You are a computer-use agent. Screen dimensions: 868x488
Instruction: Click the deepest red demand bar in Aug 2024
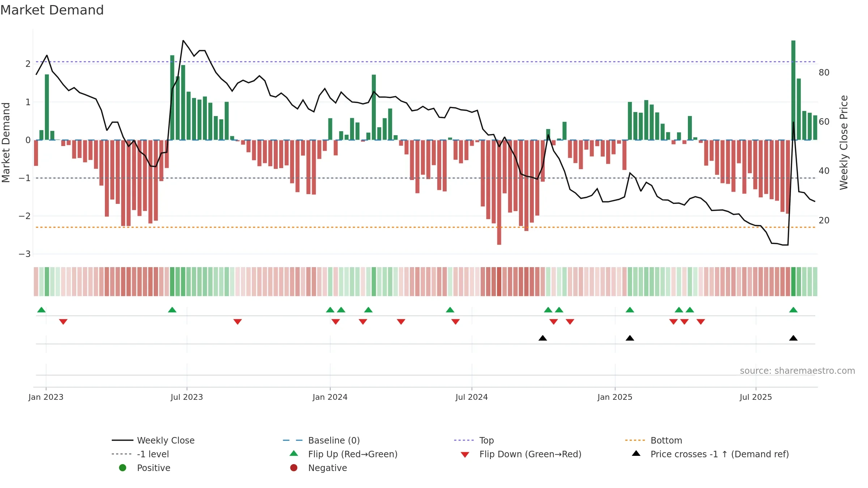(499, 192)
